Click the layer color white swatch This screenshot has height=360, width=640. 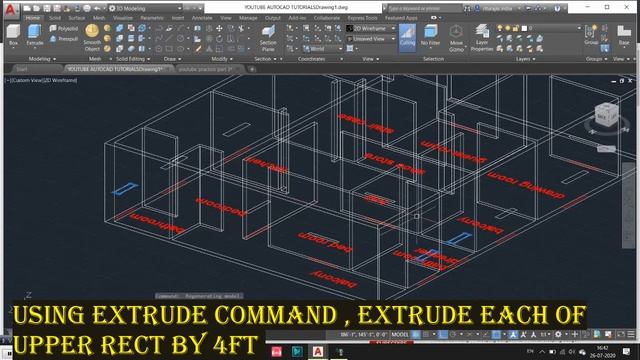pos(524,28)
